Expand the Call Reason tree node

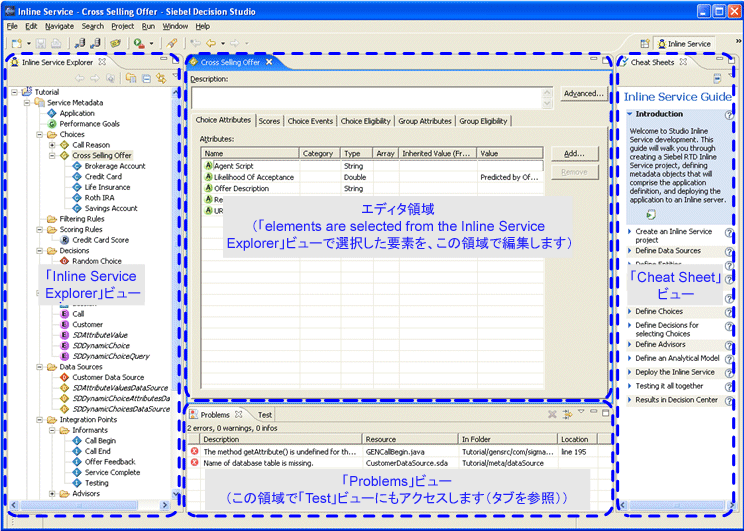pyautogui.click(x=52, y=145)
